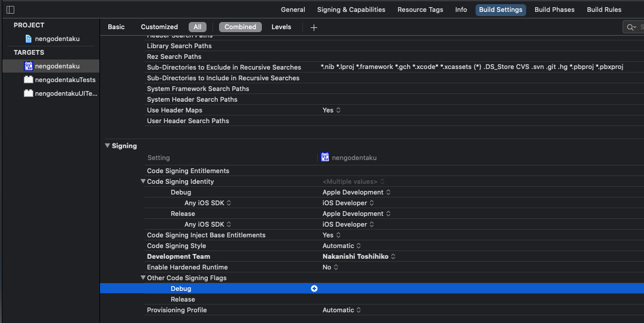644x323 pixels.
Task: Show All build settings
Action: 198,27
